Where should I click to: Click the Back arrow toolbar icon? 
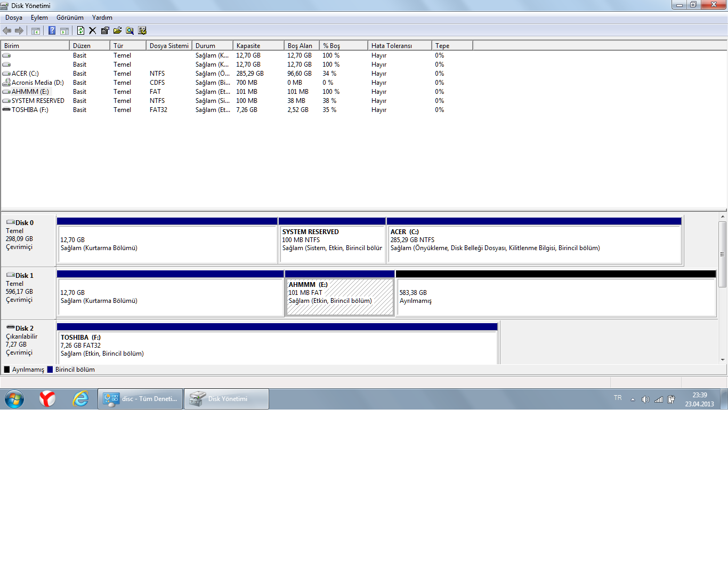coord(7,30)
